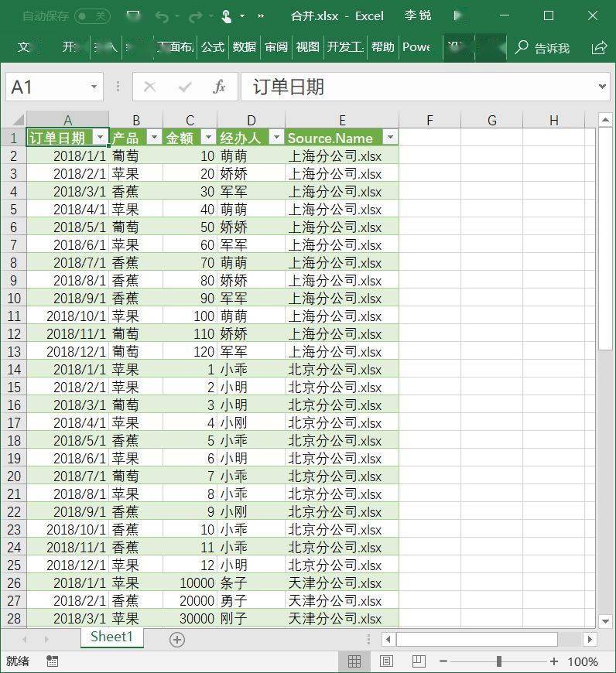Add a new sheet with plus icon

pyautogui.click(x=177, y=640)
